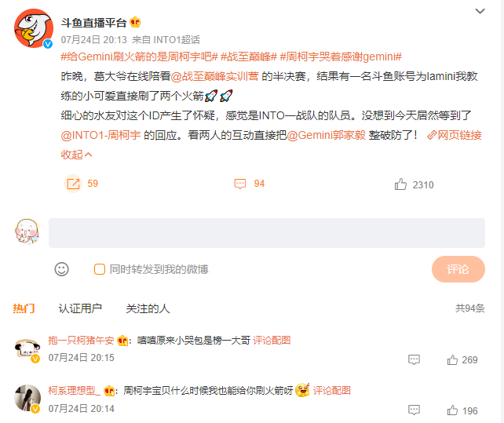Click the comment icon showing 94
Viewport: 504px width, 423px height.
239,184
